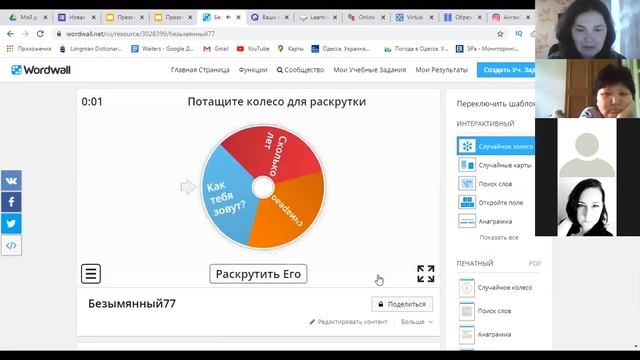
Task: Open Мои Учебные Задания menu item
Action: point(369,70)
